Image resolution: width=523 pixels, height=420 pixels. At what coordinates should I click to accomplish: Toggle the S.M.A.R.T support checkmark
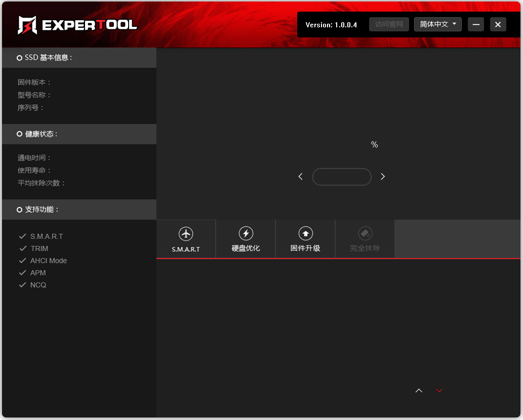23,236
